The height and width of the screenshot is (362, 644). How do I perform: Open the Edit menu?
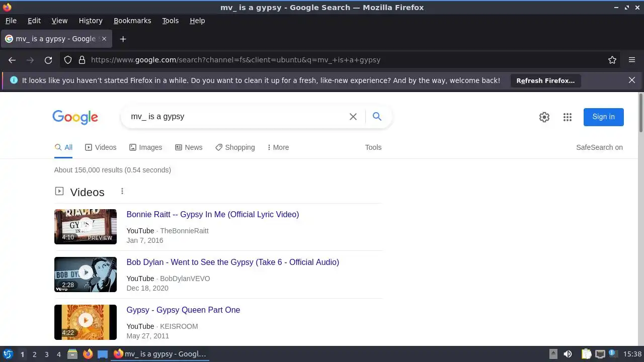pyautogui.click(x=34, y=21)
